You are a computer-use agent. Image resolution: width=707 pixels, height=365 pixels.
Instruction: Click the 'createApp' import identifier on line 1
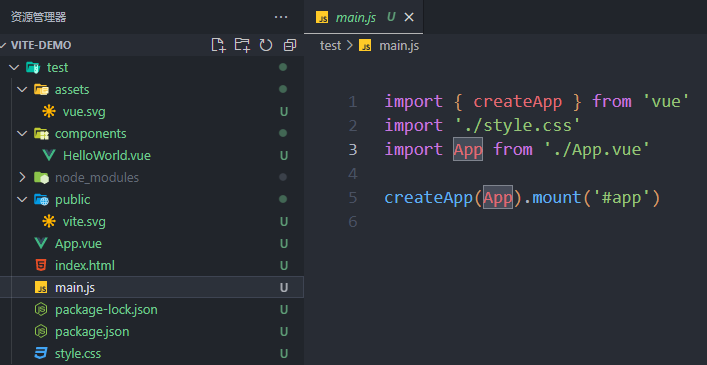[x=518, y=101]
